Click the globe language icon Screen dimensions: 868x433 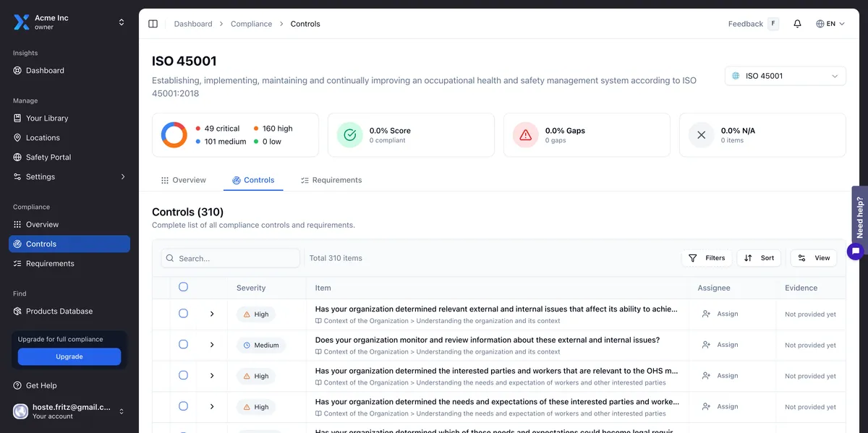[820, 24]
